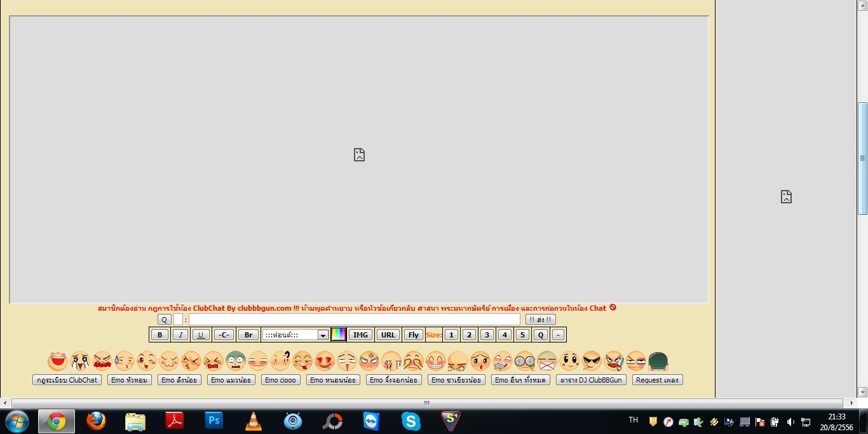868x434 pixels.
Task: Click the Q button after size 5
Action: tap(540, 335)
